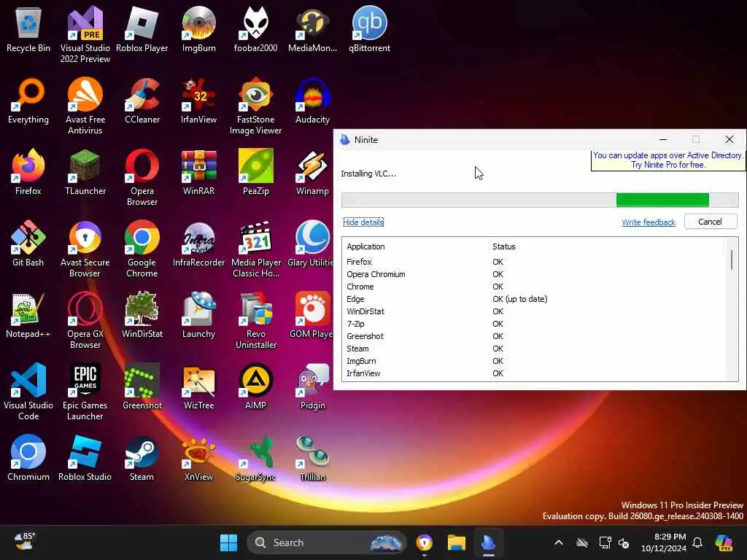Select the WinRAR desktop icon
747x560 pixels.
tap(198, 172)
